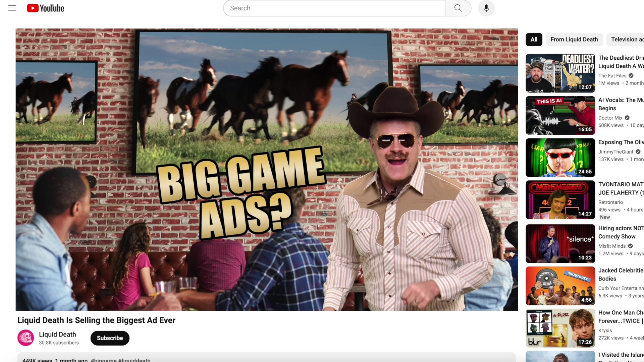Select the From Liquid Death filter chip
Screen dimensions: 644x362
[574, 39]
